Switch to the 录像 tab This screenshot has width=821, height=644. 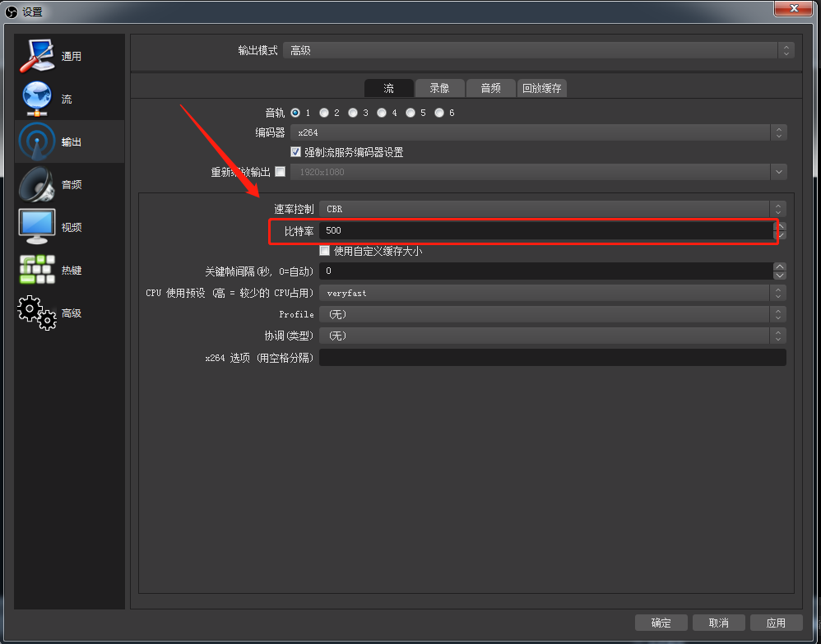[439, 88]
